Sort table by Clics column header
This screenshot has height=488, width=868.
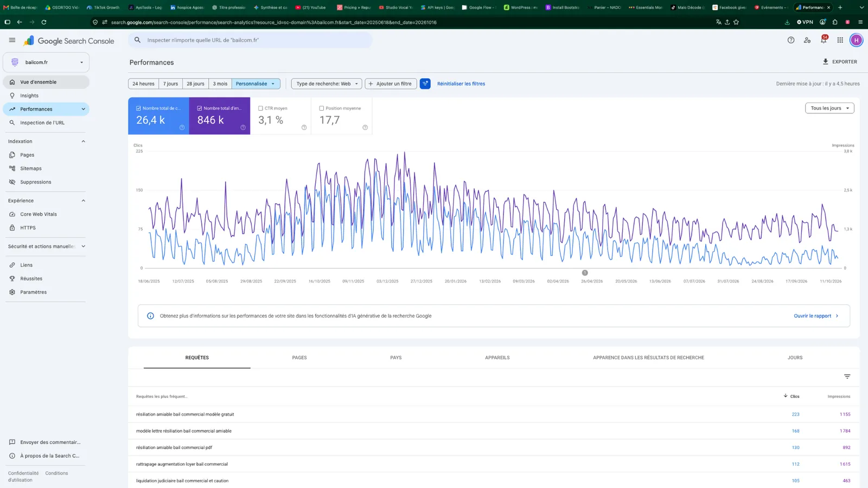pos(792,396)
